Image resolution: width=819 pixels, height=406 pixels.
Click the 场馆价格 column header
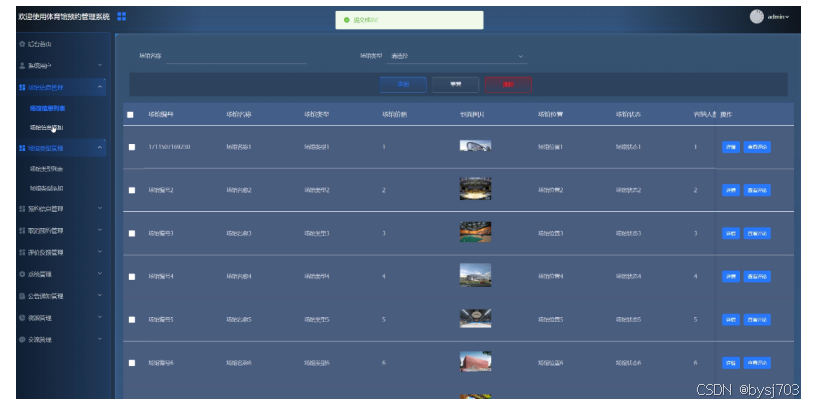[x=394, y=115]
